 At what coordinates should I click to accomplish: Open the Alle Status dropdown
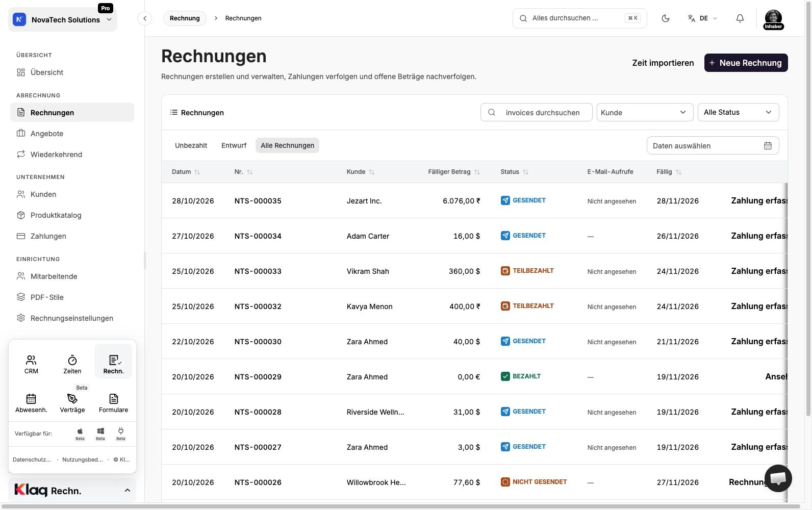738,112
